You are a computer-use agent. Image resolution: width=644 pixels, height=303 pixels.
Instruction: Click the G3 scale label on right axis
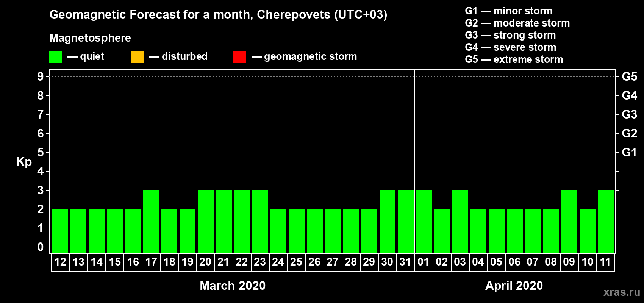(x=630, y=114)
